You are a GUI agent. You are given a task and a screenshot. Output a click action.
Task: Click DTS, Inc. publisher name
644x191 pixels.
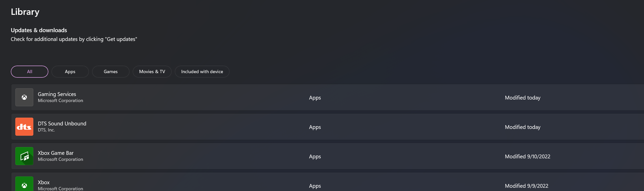coord(46,130)
